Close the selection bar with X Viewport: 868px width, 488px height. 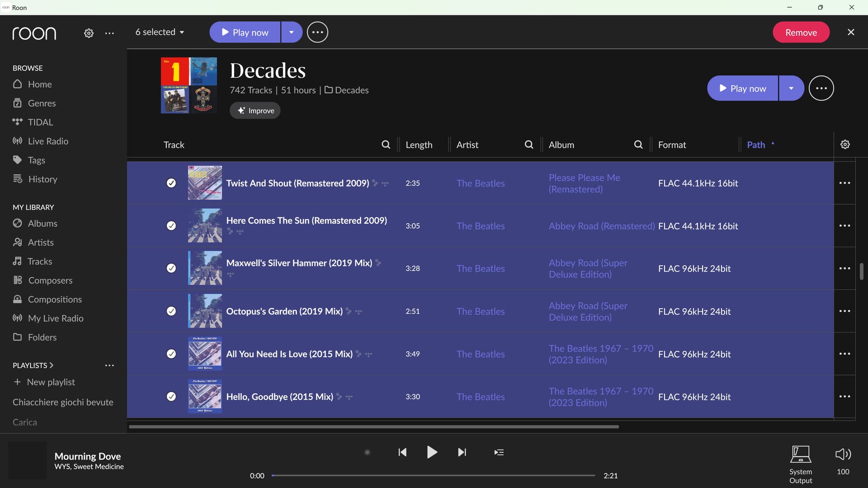pos(851,32)
